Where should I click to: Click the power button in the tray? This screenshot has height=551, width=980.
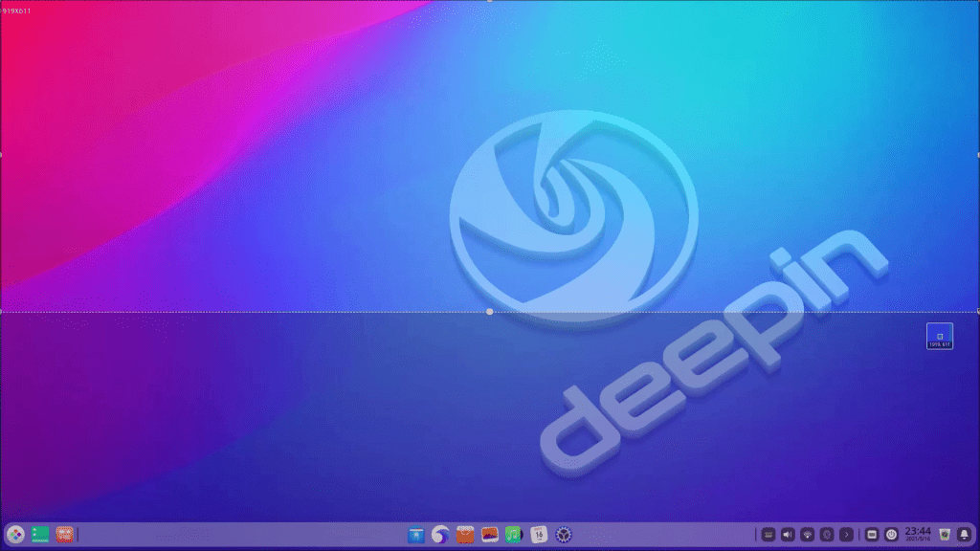pos(892,535)
